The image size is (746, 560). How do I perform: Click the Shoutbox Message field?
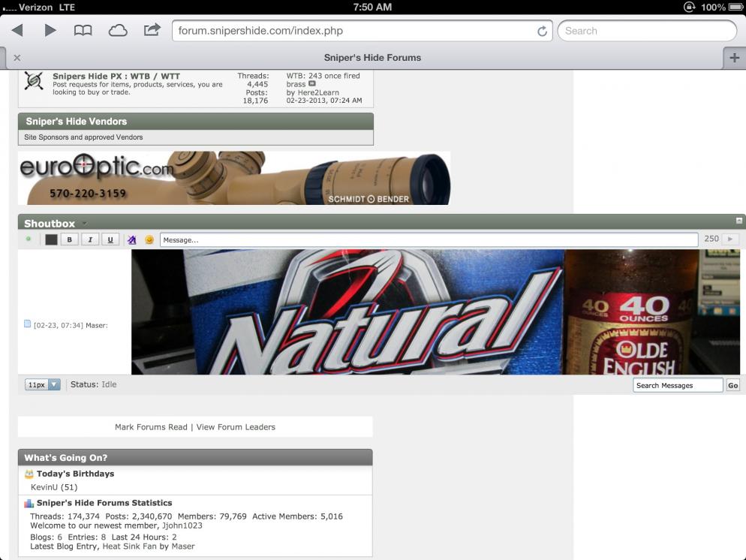point(429,239)
